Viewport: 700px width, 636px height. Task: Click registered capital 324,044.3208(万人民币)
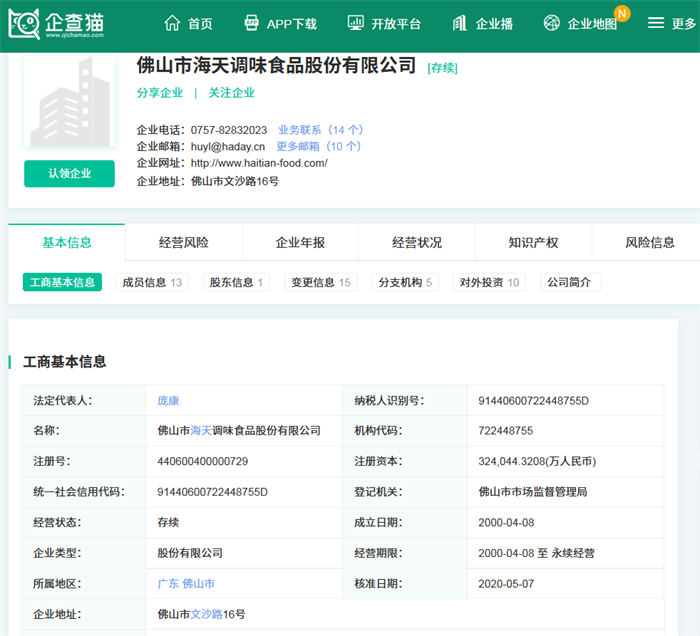[x=537, y=461]
